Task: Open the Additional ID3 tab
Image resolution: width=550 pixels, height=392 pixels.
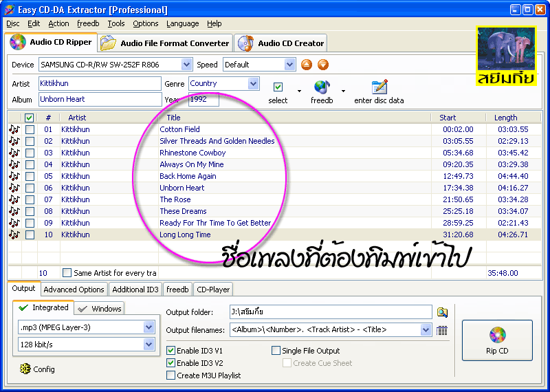Action: pos(135,290)
